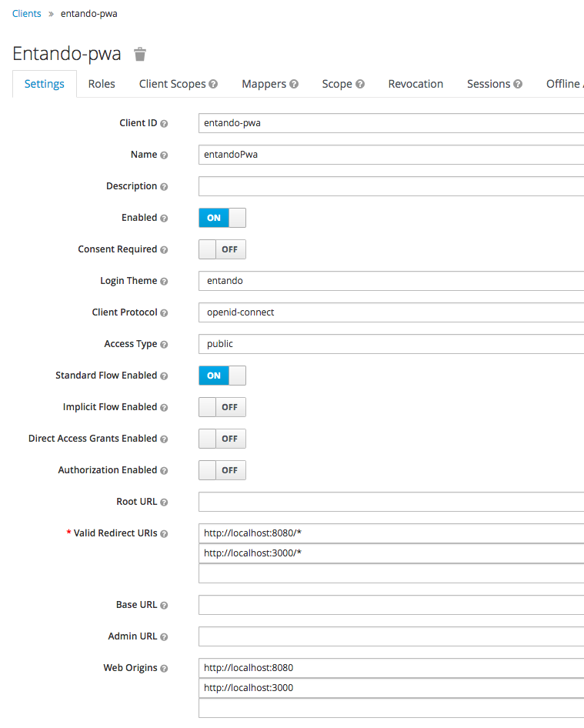Edit redirect URI http://localhost:8080/*
Image resolution: width=584 pixels, height=728 pixels.
pos(392,533)
